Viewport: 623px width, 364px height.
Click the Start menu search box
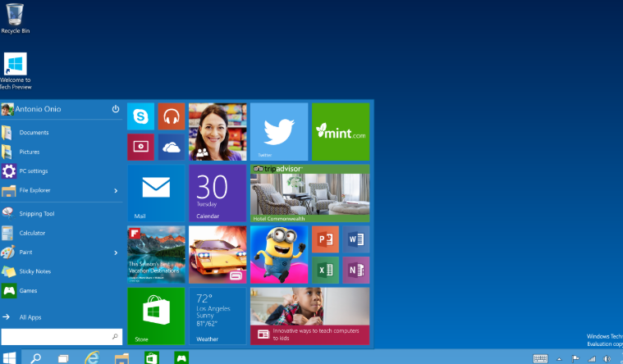click(x=56, y=336)
